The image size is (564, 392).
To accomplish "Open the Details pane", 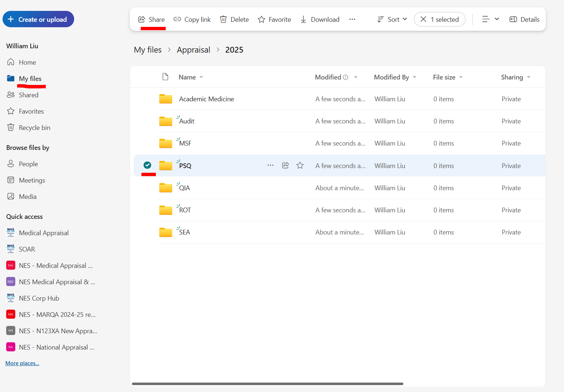I will (x=524, y=20).
